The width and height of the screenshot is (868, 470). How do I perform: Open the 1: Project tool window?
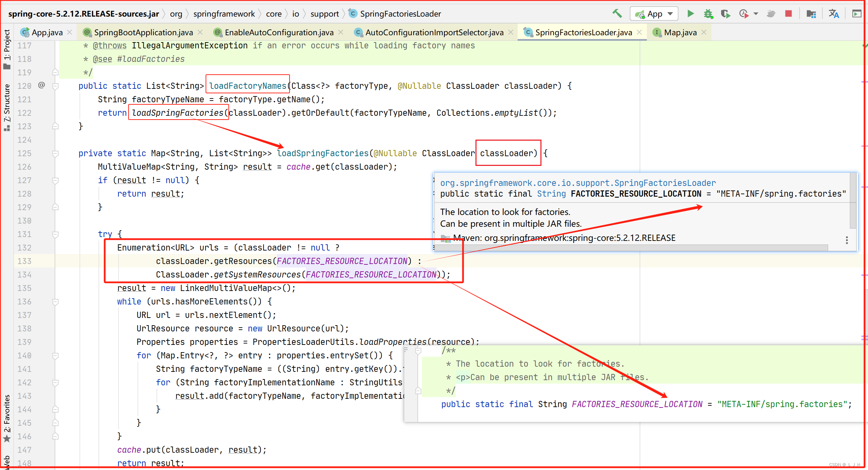pyautogui.click(x=7, y=50)
